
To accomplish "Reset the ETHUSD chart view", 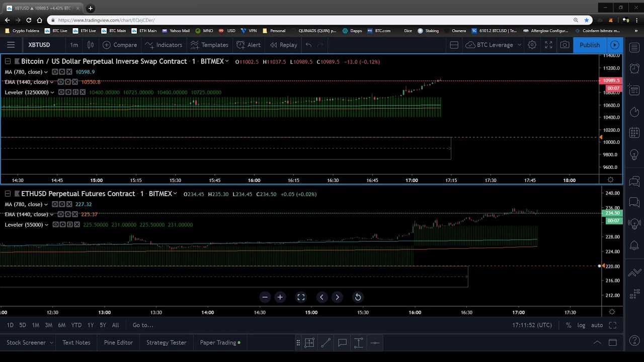I will click(358, 297).
